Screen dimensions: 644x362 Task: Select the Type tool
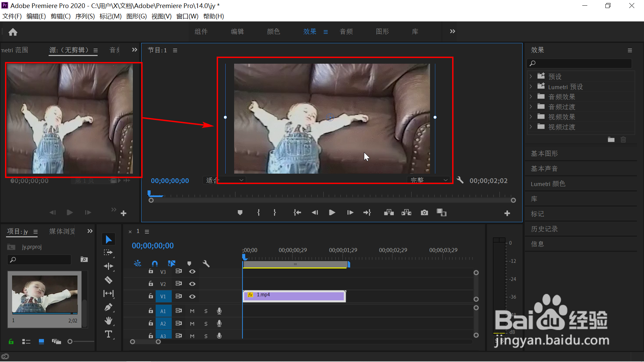pyautogui.click(x=108, y=334)
